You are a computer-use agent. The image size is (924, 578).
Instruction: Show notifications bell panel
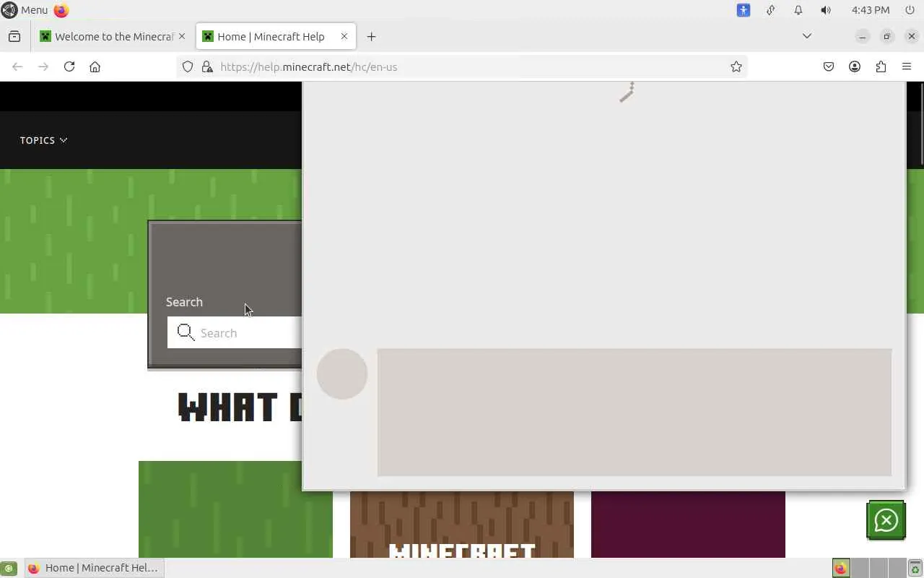[798, 10]
